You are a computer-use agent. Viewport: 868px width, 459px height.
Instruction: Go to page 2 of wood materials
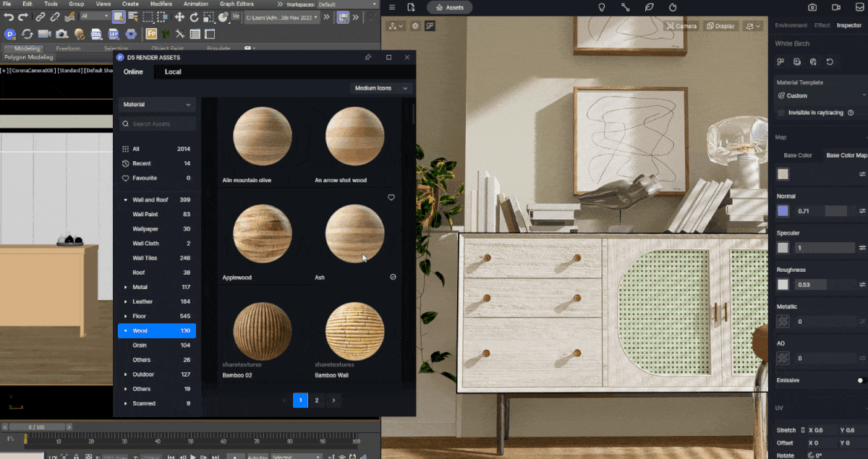[x=317, y=400]
